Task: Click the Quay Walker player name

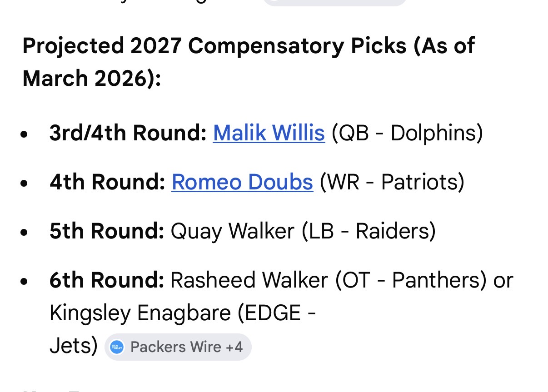Action: coord(232,231)
